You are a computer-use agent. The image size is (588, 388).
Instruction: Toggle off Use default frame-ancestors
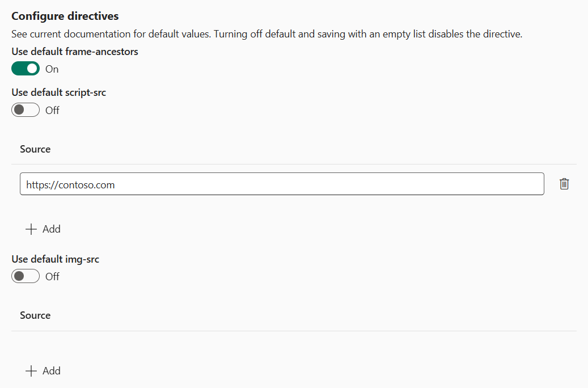[25, 69]
